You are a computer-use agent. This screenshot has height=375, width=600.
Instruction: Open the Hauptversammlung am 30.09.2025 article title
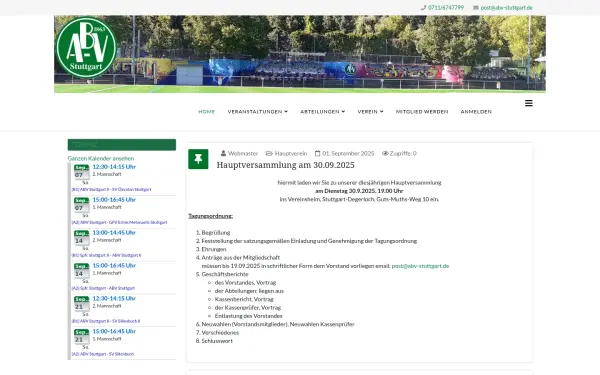click(285, 165)
